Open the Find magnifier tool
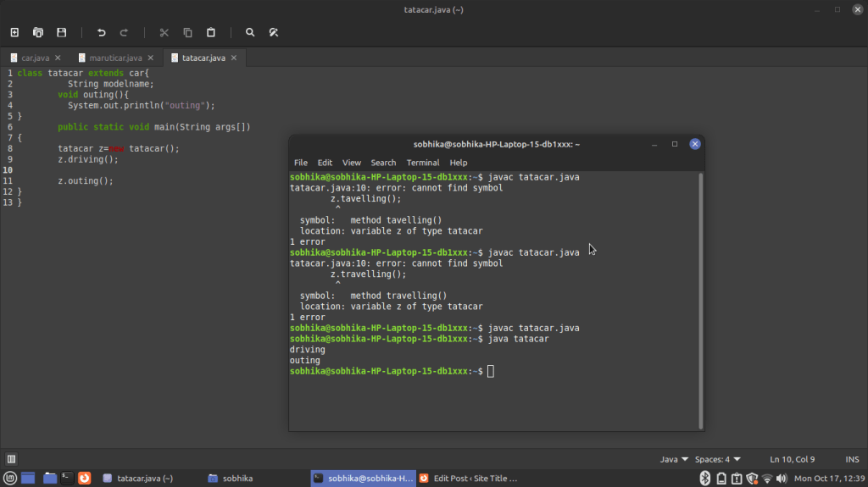This screenshot has width=868, height=487. pyautogui.click(x=250, y=32)
